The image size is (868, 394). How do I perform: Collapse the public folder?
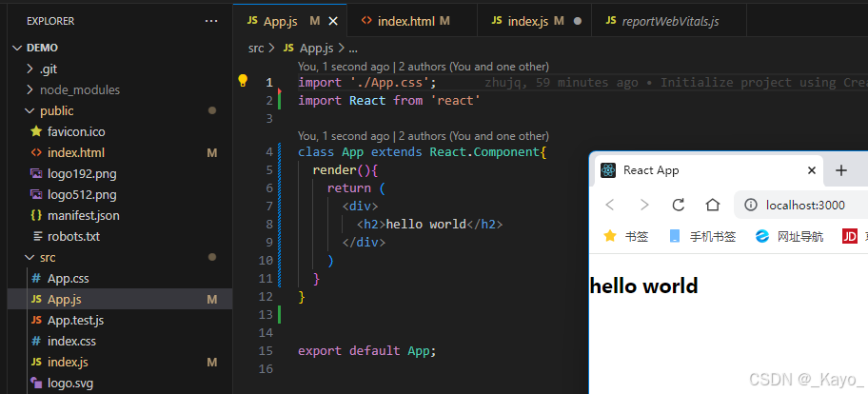30,110
